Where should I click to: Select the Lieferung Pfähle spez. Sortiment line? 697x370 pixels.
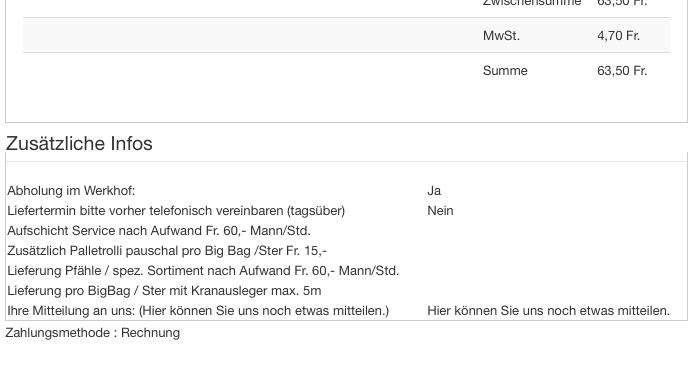(203, 271)
